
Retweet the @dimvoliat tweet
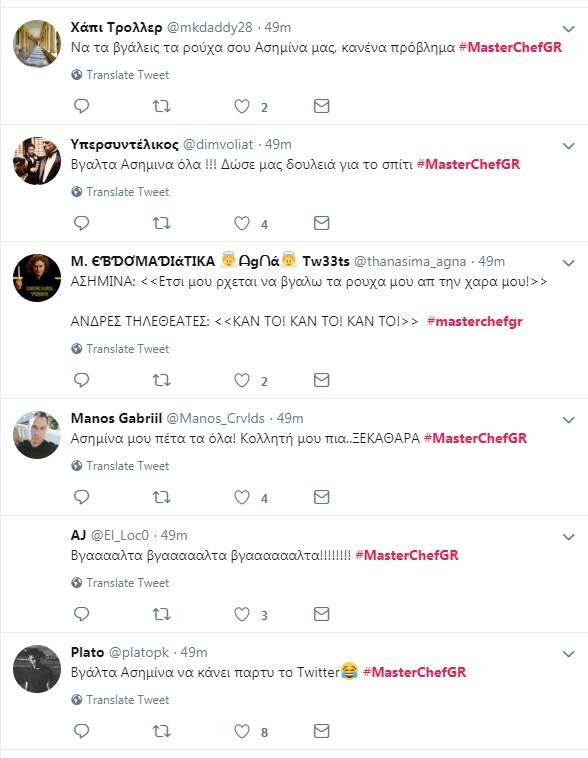162,223
